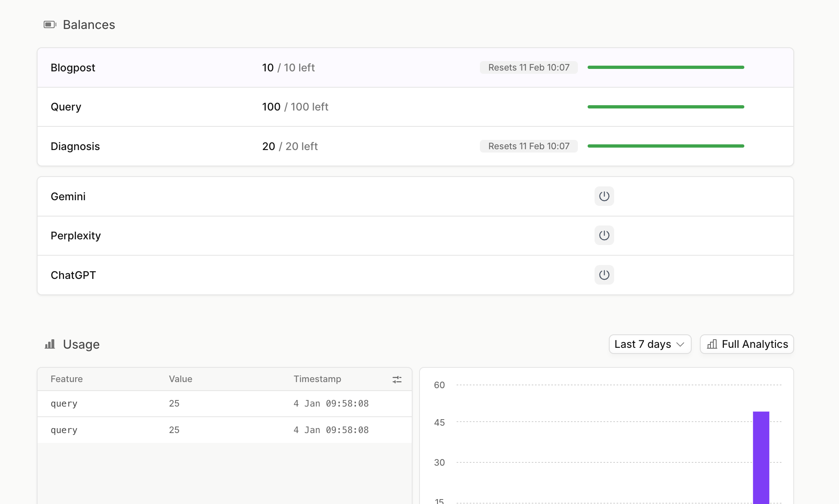Click the Blogpost green progress bar
The image size is (839, 504).
pos(666,67)
